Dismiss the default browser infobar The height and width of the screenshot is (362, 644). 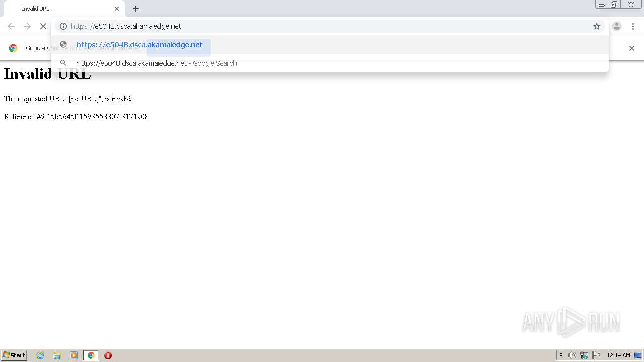click(x=632, y=48)
